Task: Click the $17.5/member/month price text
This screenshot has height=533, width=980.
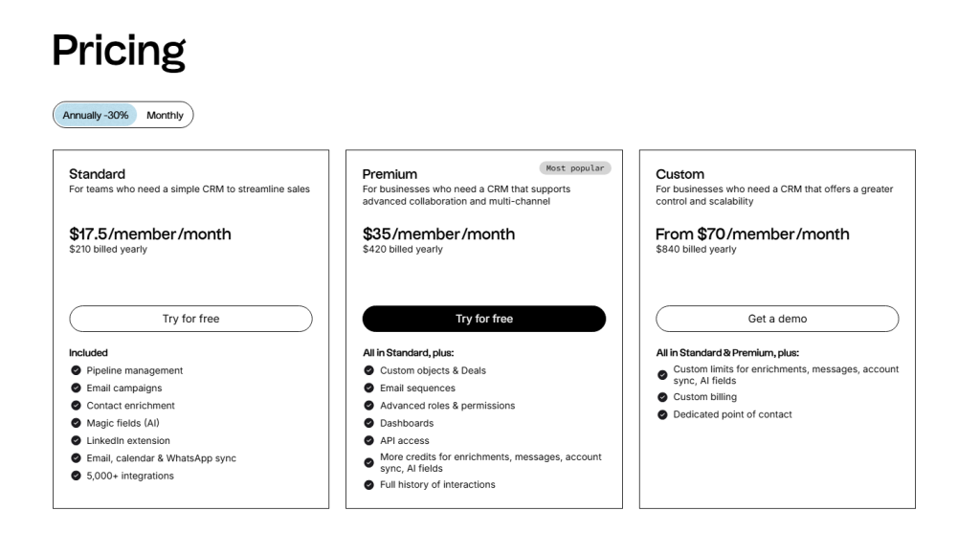Action: pos(149,234)
